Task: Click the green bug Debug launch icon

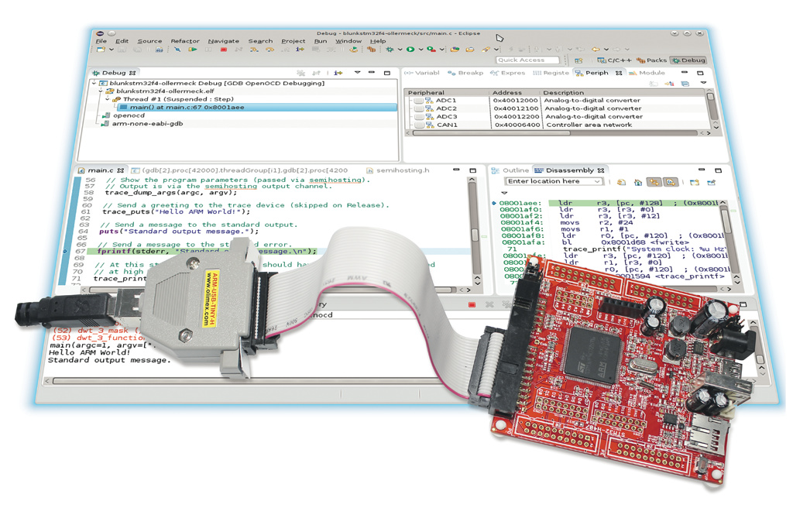Action: pyautogui.click(x=390, y=50)
